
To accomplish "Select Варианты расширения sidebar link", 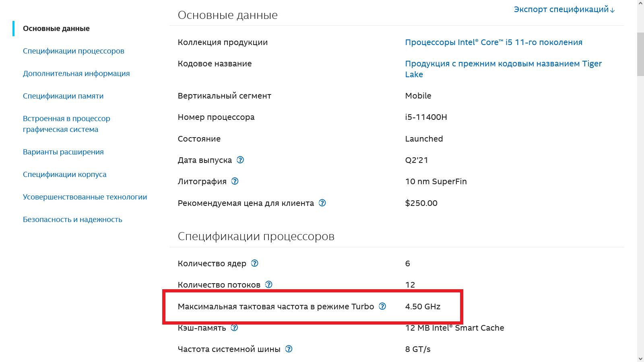I will (63, 152).
